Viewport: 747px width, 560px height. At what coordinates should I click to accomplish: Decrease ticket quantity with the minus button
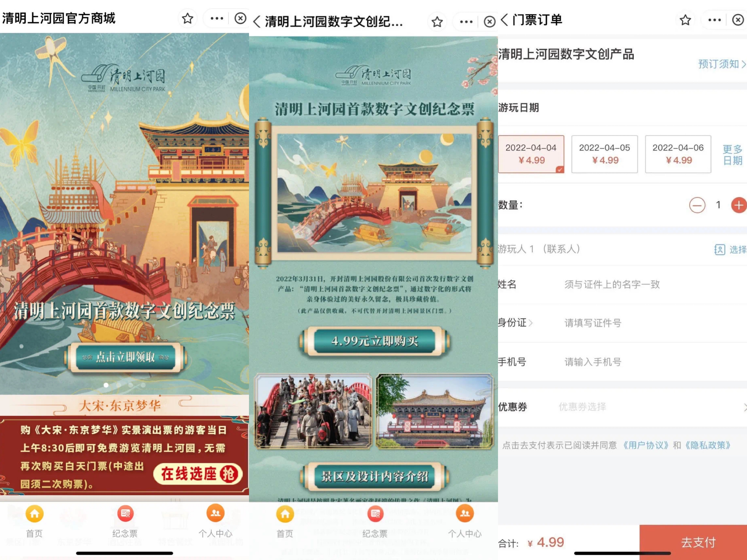[697, 205]
